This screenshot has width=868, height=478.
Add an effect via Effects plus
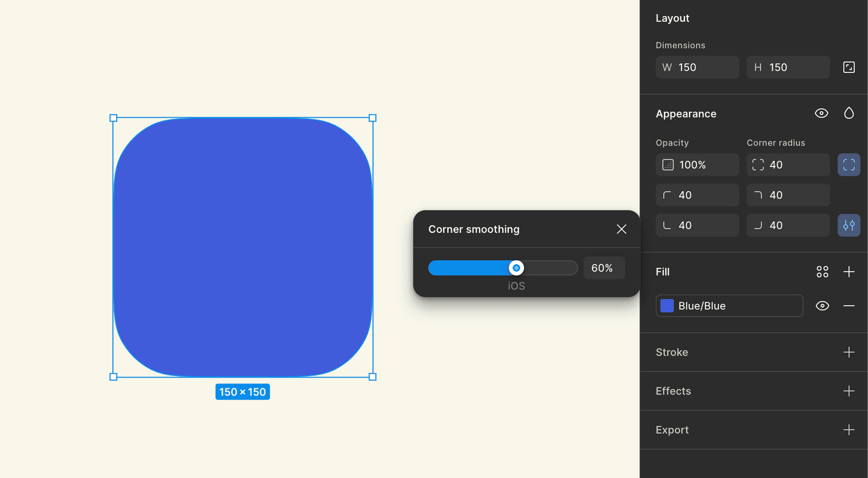(x=849, y=391)
